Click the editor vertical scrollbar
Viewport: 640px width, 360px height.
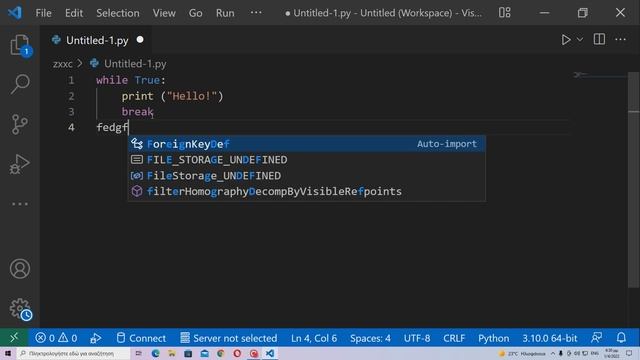point(633,180)
